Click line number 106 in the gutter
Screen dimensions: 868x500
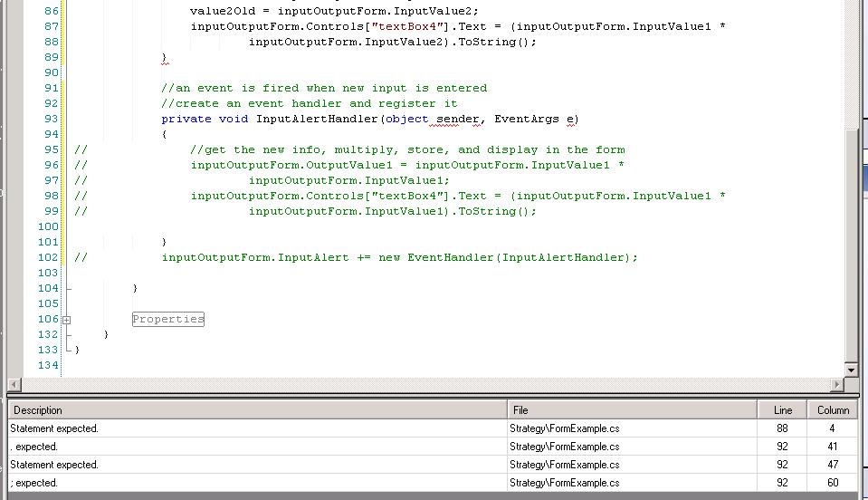tap(48, 319)
